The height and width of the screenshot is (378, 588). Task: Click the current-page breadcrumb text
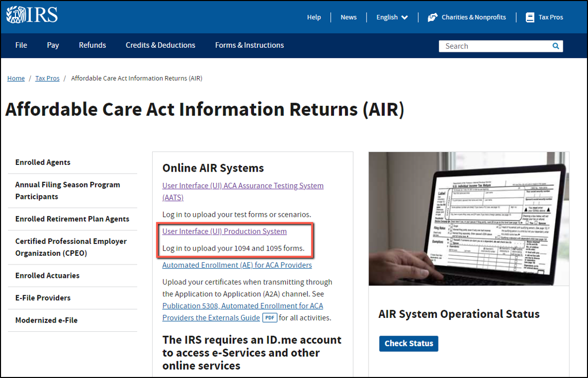point(137,78)
